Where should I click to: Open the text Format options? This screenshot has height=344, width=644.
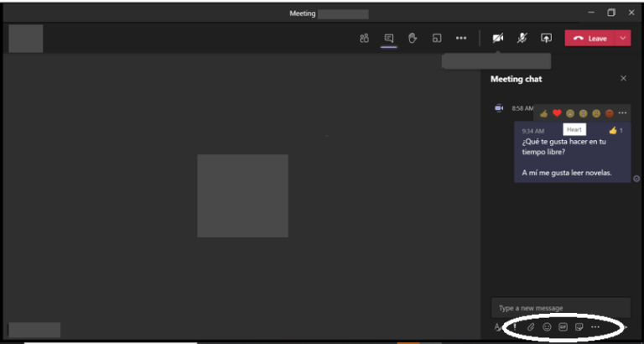(498, 326)
